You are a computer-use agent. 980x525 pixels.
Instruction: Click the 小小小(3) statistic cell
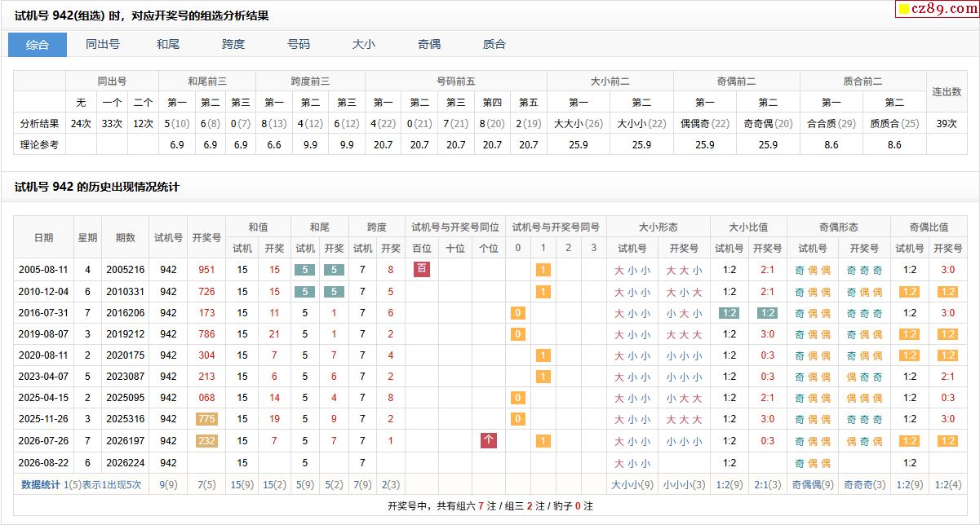click(684, 484)
